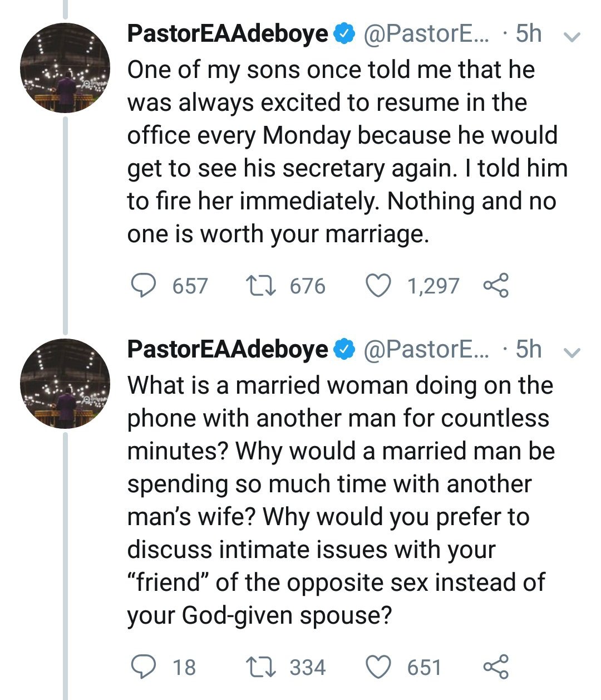The width and height of the screenshot is (601, 700).
Task: Open PastorEAAdeboye's name on the second tweet
Action: tap(228, 349)
